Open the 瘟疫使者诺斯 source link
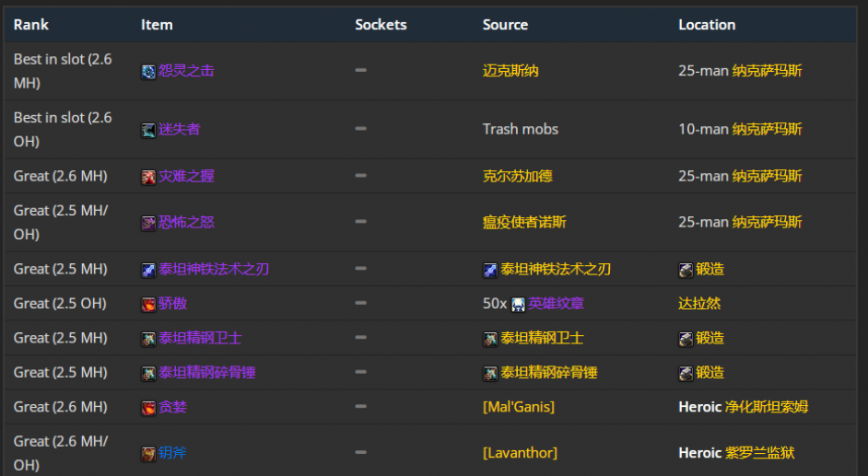This screenshot has height=476, width=868. 524,222
